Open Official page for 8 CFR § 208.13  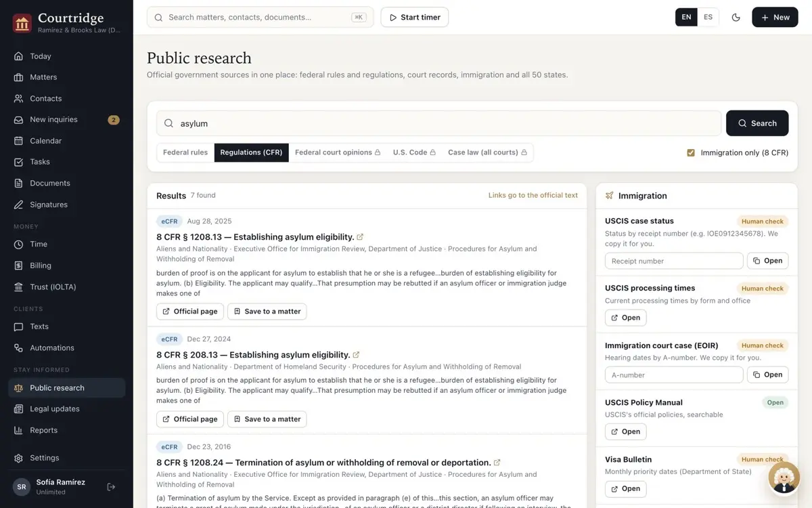pos(190,419)
